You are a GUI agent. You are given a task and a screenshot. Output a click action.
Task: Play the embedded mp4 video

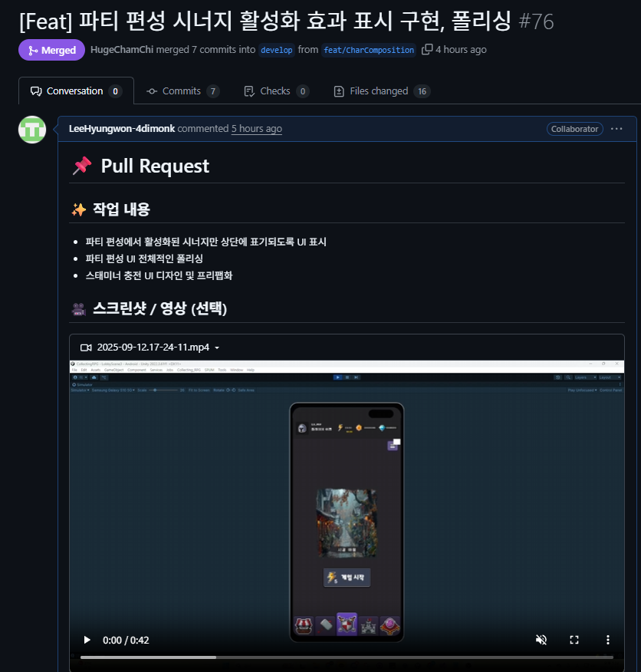[87, 640]
